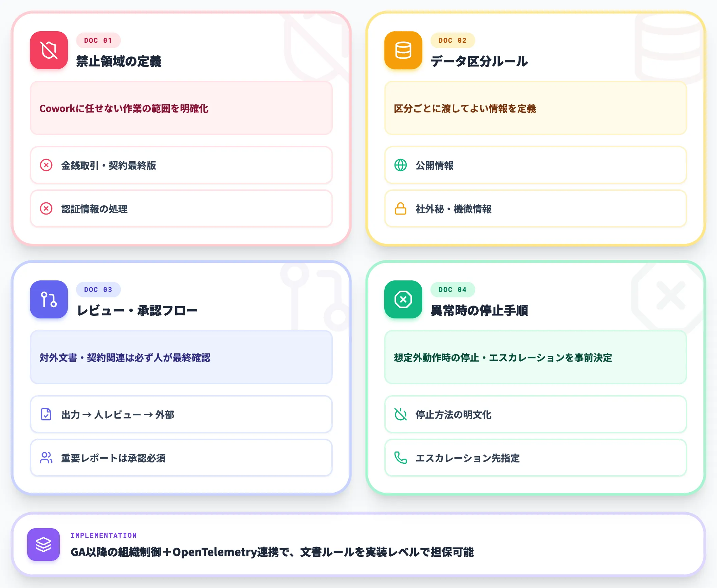Click the text 想定外動作時の停止・エスカレーションを事前決定
This screenshot has width=717, height=588.
[503, 357]
